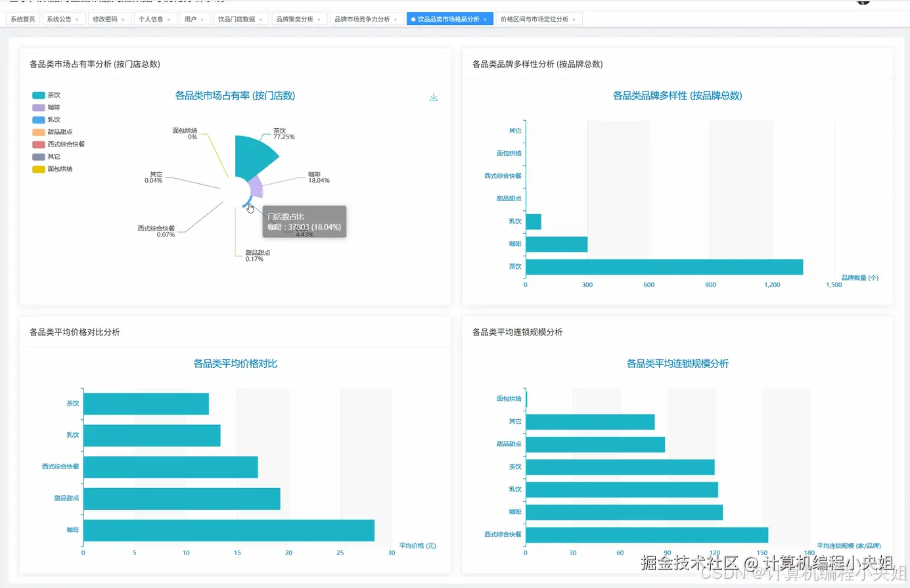The image size is (910, 588).
Task: Click the 西式综合快餐 bar in chain scale chart
Action: pyautogui.click(x=647, y=535)
